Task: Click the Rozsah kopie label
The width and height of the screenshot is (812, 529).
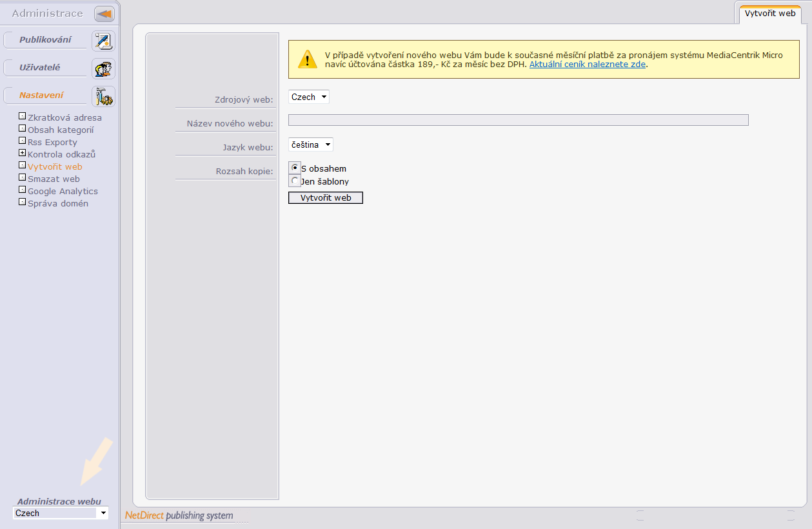Action: pos(244,171)
